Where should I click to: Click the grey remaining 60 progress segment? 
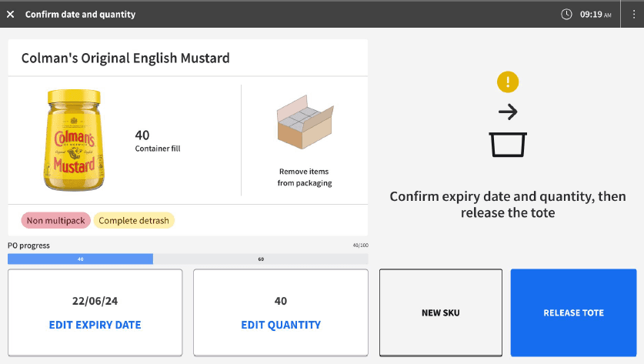(261, 259)
